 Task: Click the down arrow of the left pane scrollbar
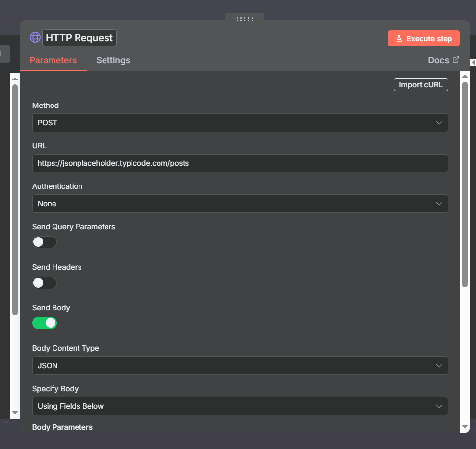click(15, 413)
